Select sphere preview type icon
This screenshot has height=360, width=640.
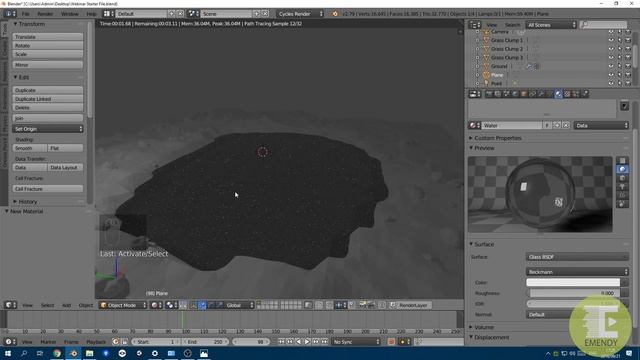click(x=622, y=169)
